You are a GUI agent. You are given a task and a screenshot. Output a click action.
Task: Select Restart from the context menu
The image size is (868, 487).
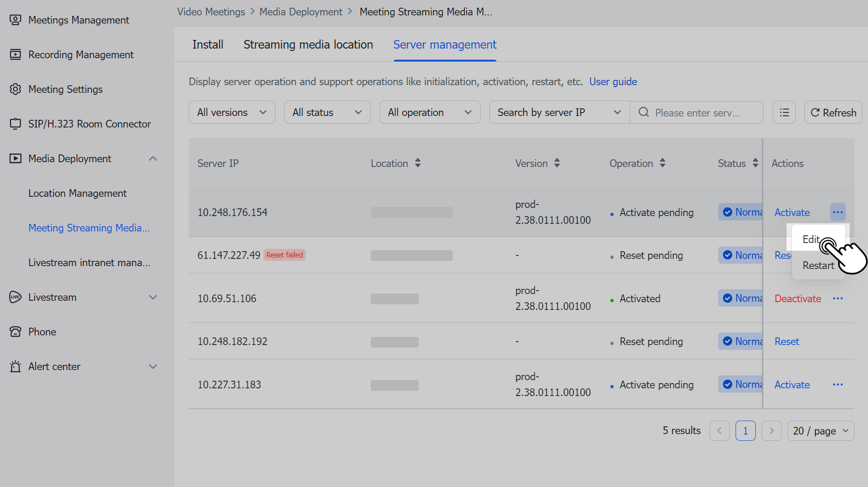point(818,265)
